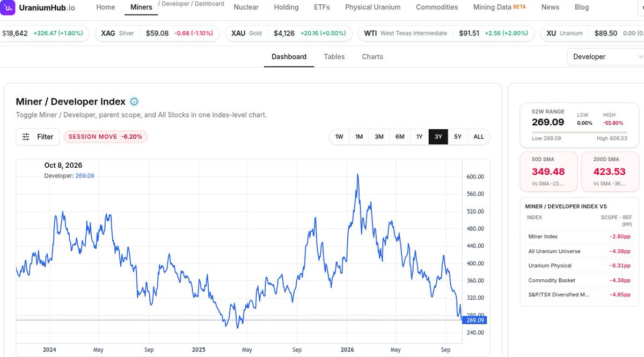Click the All Uranium Universe row
Viewport: 644px width, 357px height.
pyautogui.click(x=580, y=251)
